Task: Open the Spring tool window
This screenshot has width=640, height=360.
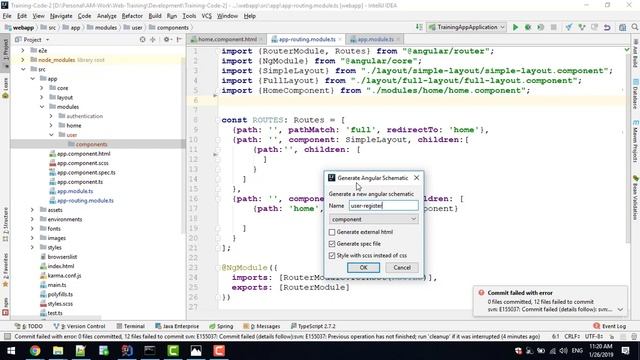Action: click(x=221, y=326)
